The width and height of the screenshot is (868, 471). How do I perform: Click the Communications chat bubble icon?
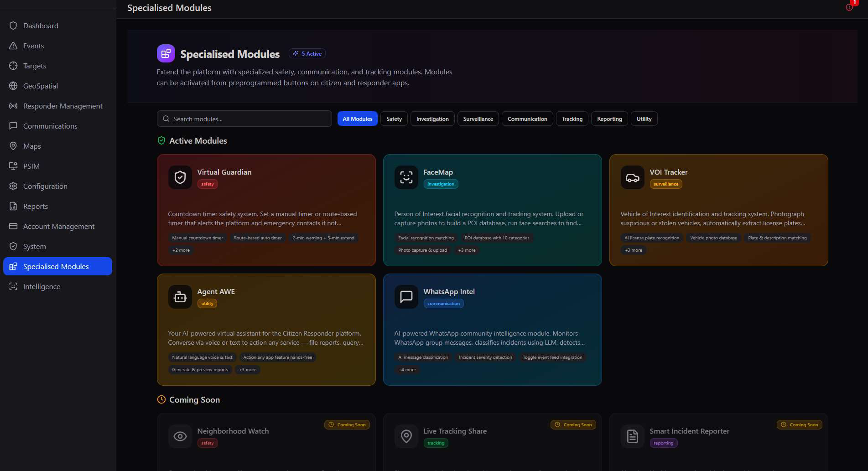pos(13,126)
